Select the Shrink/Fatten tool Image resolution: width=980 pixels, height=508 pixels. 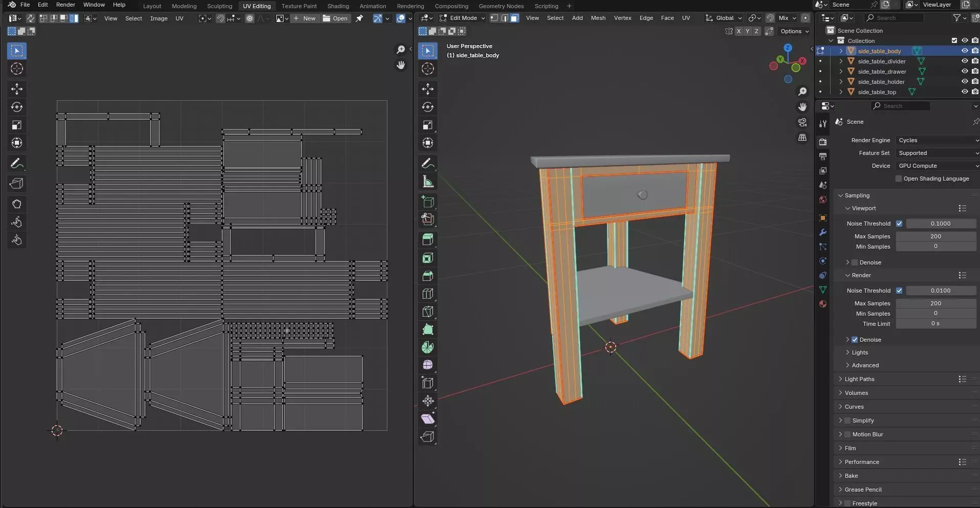pos(428,401)
